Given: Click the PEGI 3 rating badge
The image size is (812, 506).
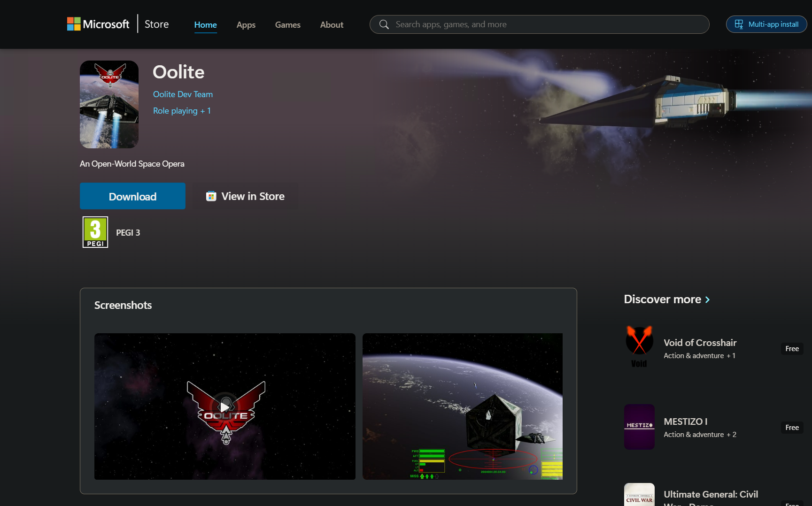Looking at the screenshot, I should (95, 232).
